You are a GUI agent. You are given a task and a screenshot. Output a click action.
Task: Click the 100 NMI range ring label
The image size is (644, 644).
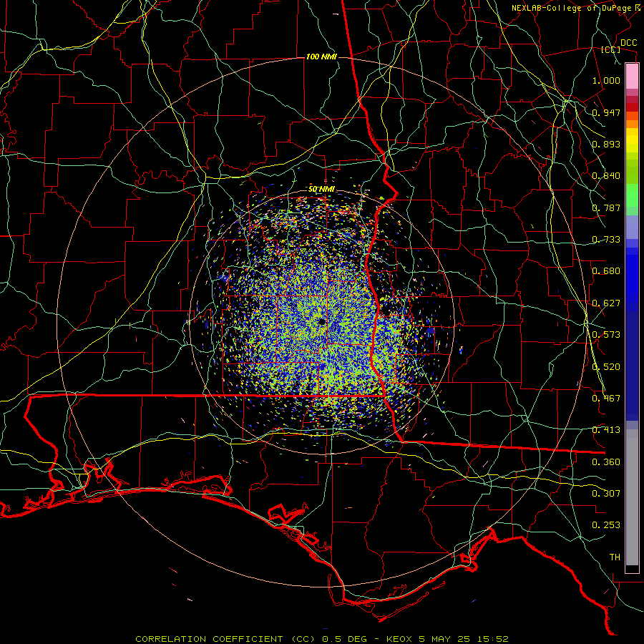coord(321,57)
